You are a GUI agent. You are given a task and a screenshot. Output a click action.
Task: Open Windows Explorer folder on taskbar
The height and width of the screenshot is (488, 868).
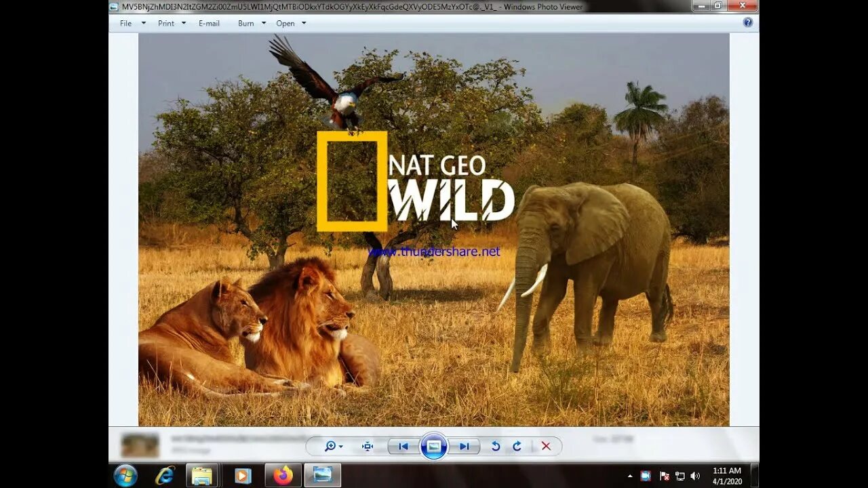click(202, 475)
